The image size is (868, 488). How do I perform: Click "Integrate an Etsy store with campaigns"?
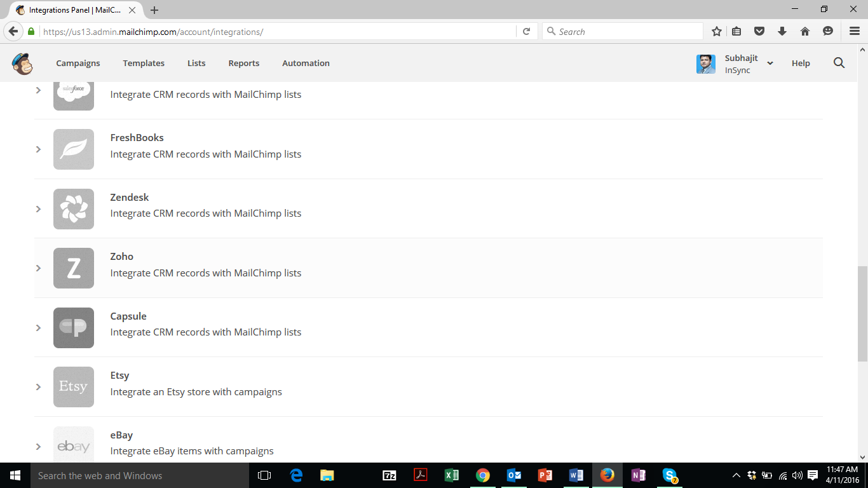(x=196, y=391)
